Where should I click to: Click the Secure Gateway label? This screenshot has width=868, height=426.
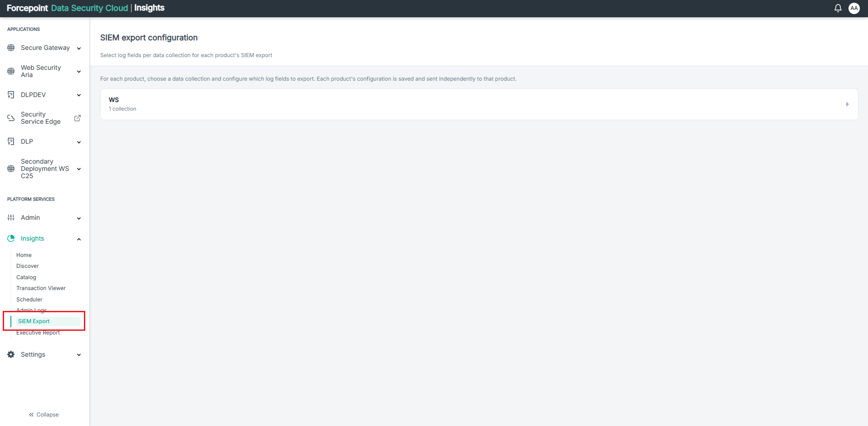(x=45, y=48)
